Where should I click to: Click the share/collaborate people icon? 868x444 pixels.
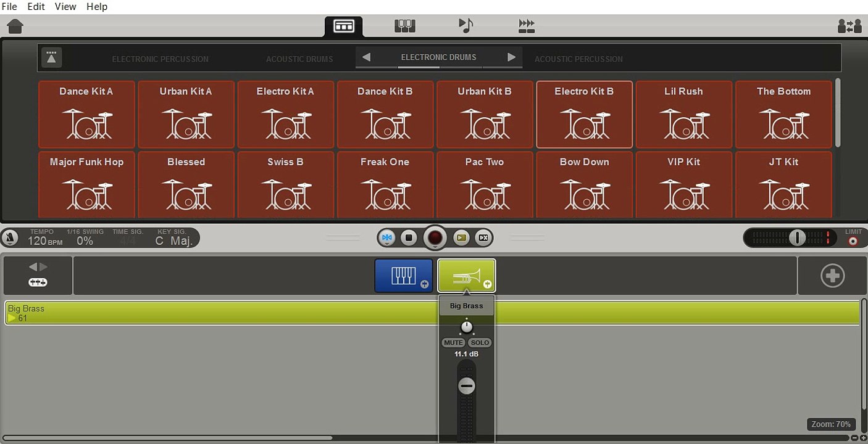[x=849, y=27]
